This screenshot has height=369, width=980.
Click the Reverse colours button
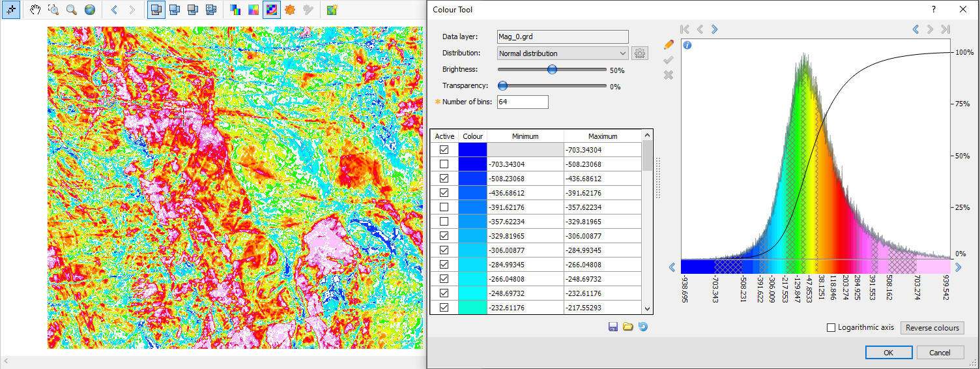click(932, 328)
